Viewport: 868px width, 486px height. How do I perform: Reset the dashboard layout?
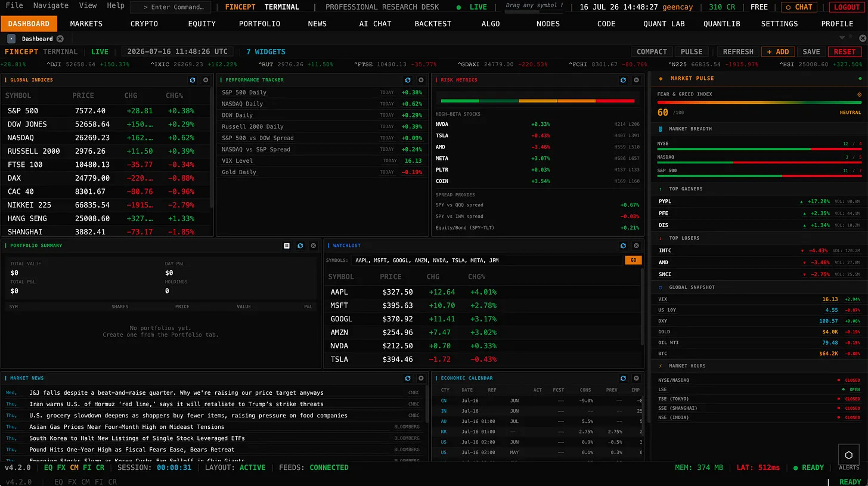[x=845, y=52]
